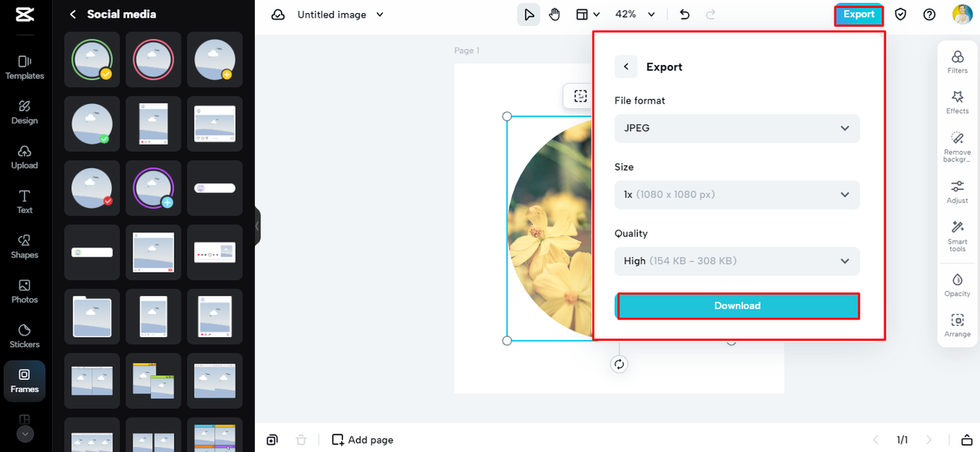Open the zoom 42% dropdown
Image resolution: width=980 pixels, height=452 pixels.
[635, 15]
